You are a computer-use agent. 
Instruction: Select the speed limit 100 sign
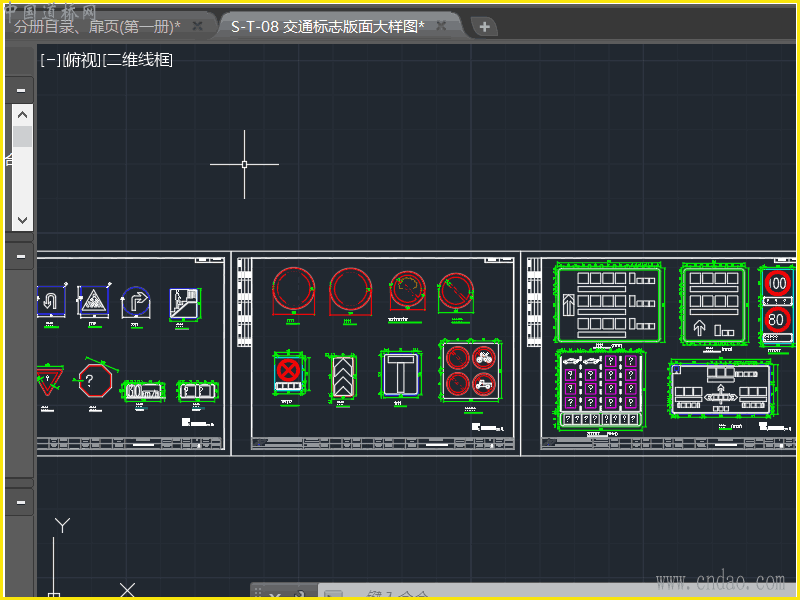tap(777, 284)
